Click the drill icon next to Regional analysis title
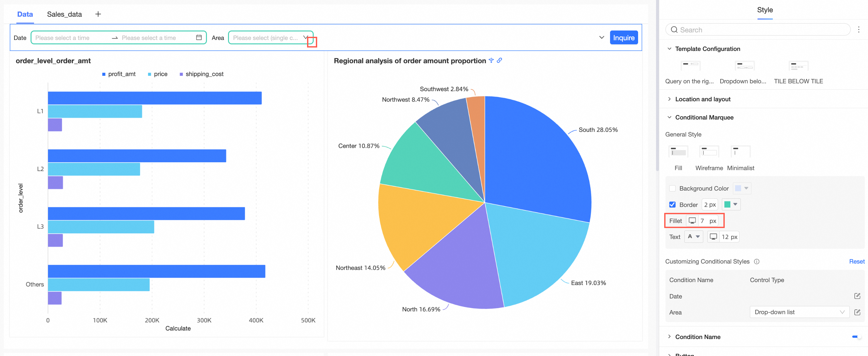Image resolution: width=868 pixels, height=356 pixels. tap(491, 60)
